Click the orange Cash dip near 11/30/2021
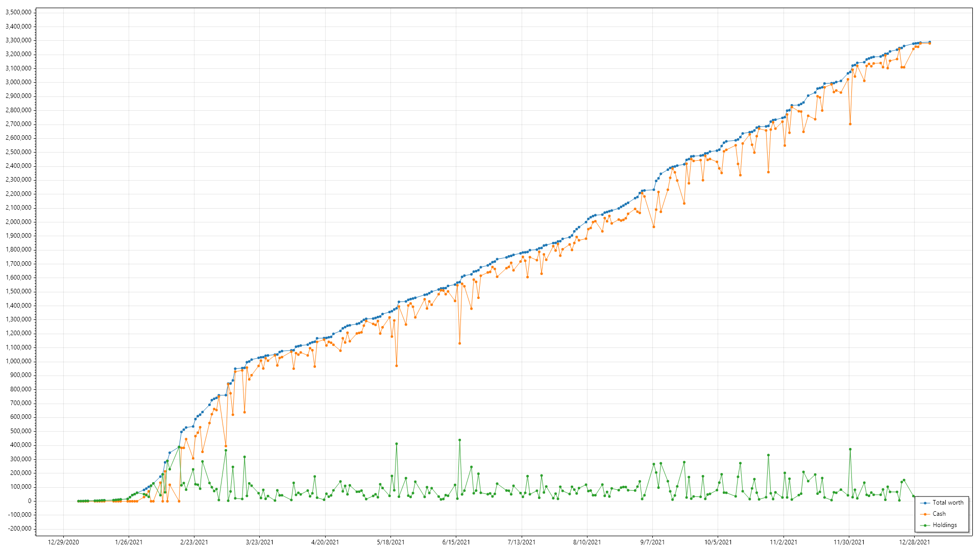980x551 pixels. [850, 124]
